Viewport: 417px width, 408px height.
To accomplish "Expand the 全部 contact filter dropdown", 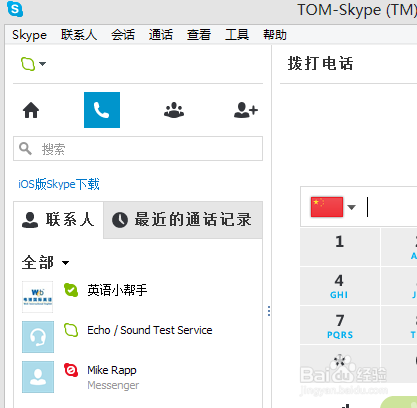I will [46, 263].
